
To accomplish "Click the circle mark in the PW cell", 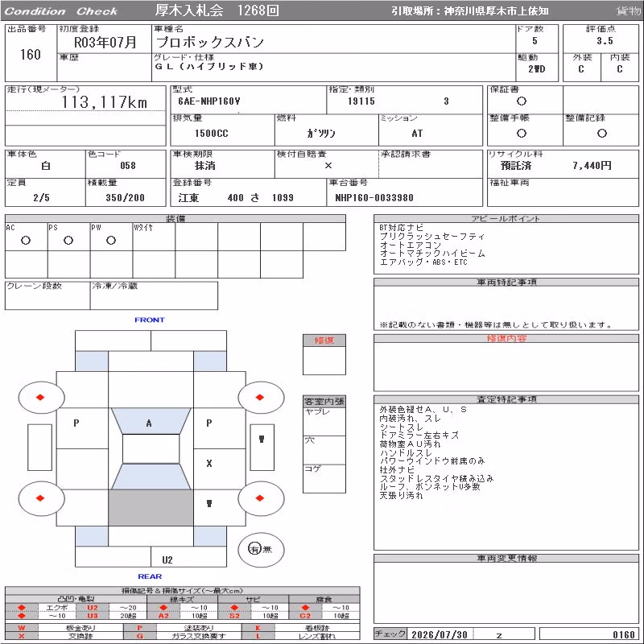I will (x=111, y=240).
